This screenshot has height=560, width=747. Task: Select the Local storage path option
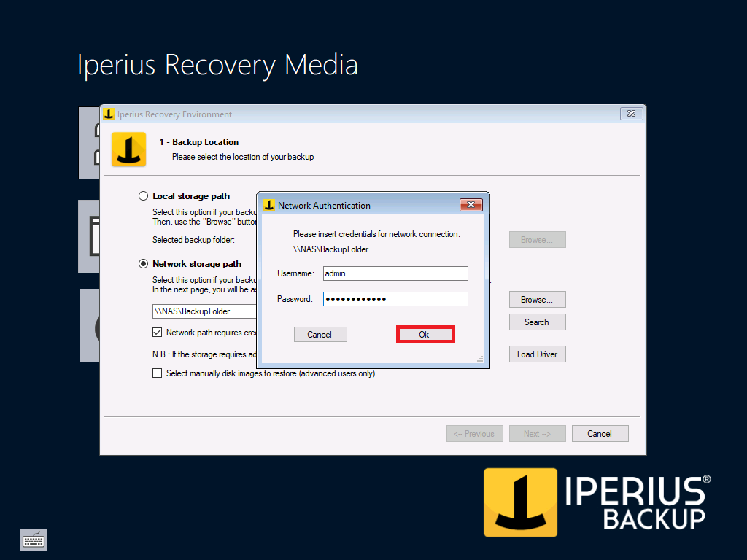tap(143, 196)
